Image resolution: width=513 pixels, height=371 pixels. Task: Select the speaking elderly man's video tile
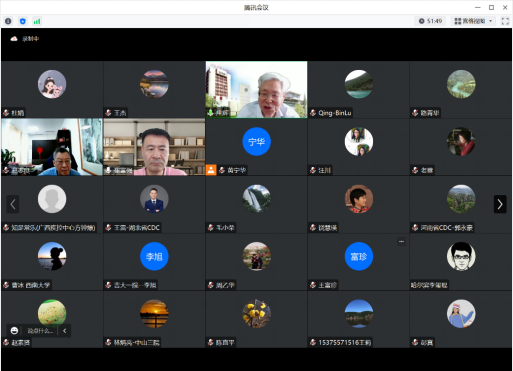(x=256, y=90)
